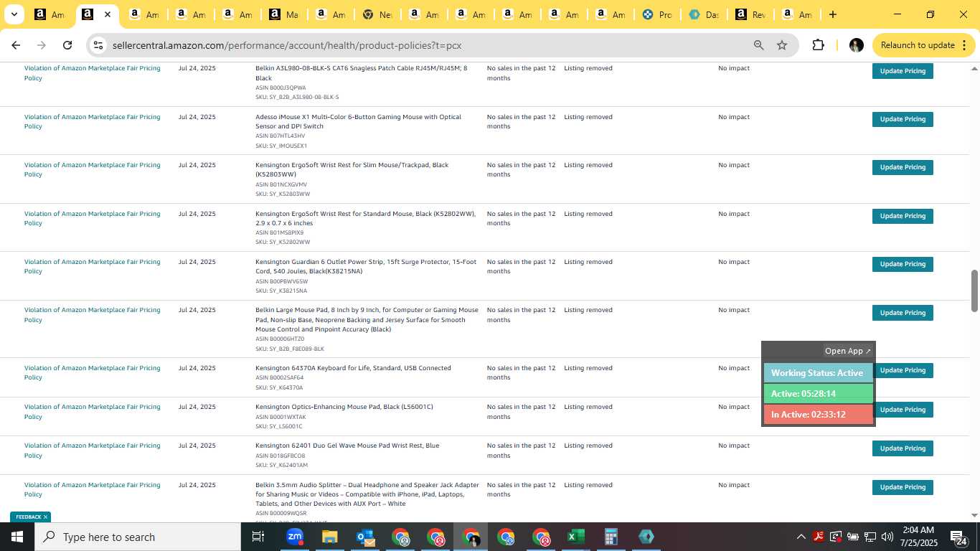Update Pricing for ErgoSoft Standard Mouse Wrist Rest
This screenshot has height=551, width=980.
(903, 216)
